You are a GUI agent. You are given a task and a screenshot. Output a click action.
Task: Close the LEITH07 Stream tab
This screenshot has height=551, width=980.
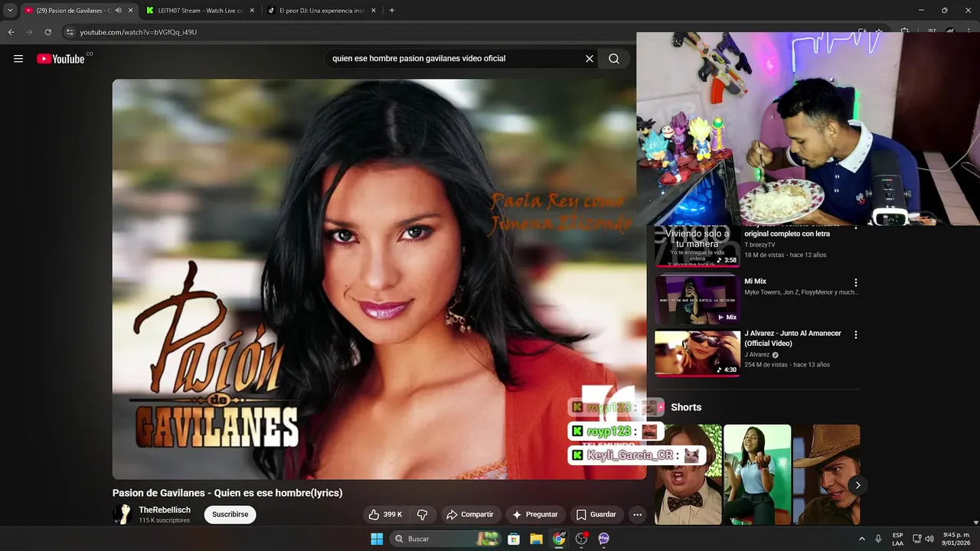click(x=252, y=11)
